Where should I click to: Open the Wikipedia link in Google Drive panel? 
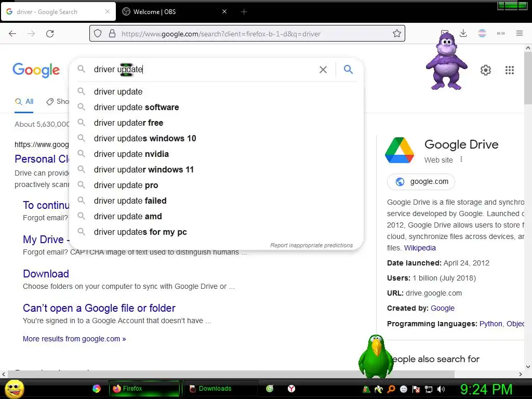pos(420,248)
